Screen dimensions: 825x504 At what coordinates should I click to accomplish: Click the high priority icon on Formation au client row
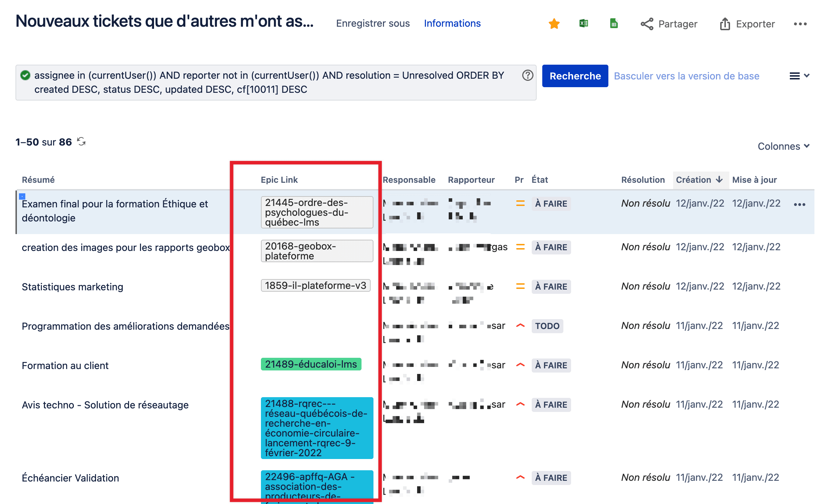(x=520, y=365)
